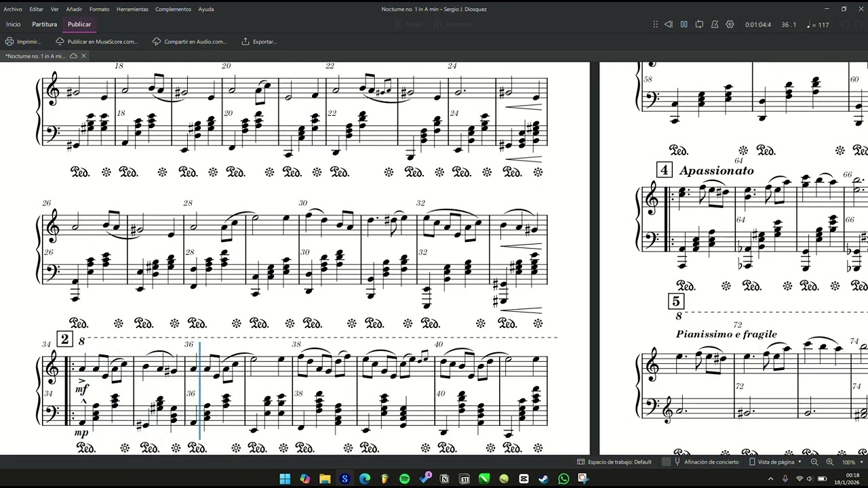Image resolution: width=868 pixels, height=488 pixels.
Task: Open CapCut from the taskbar
Action: click(524, 479)
